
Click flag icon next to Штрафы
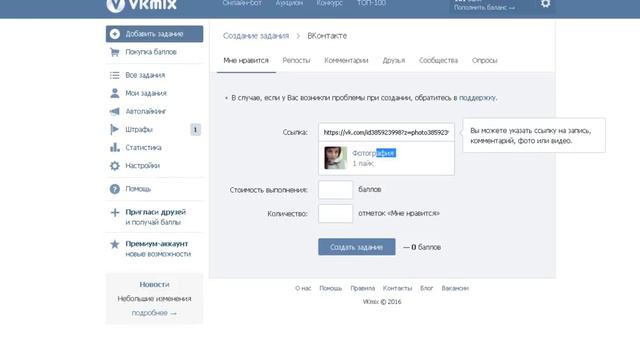click(114, 129)
